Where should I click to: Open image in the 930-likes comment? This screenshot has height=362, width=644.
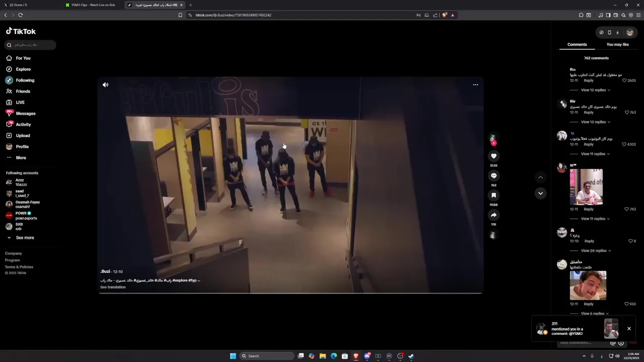[x=588, y=285]
